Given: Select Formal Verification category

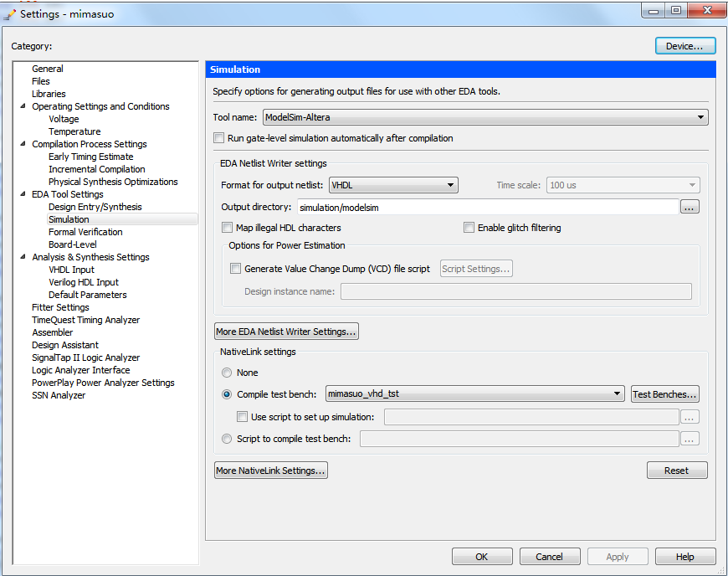Looking at the screenshot, I should (x=85, y=232).
